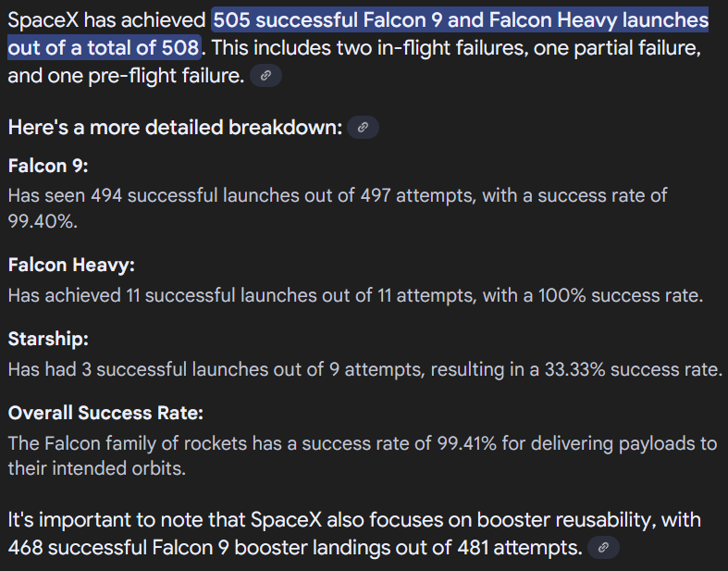Click the citation link icon after '481 attempts.'
The width and height of the screenshot is (728, 571).
[x=603, y=547]
